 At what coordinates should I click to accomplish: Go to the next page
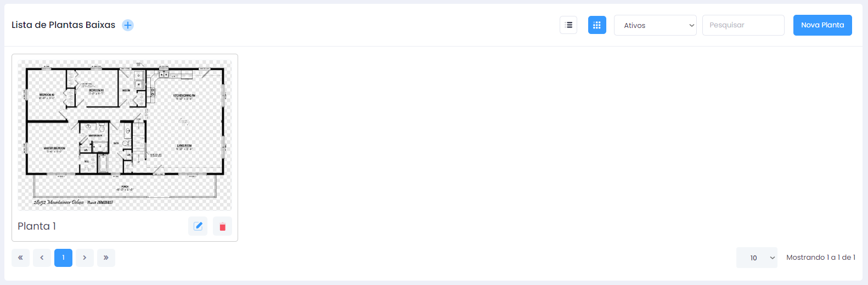click(x=84, y=258)
